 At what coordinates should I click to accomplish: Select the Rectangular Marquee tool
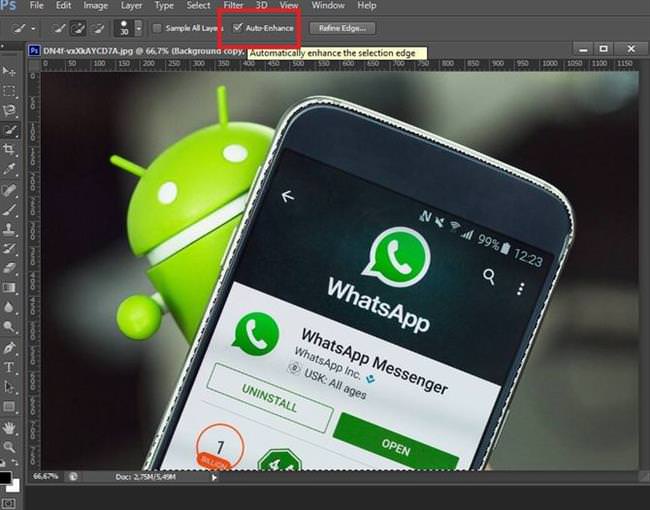(x=9, y=91)
